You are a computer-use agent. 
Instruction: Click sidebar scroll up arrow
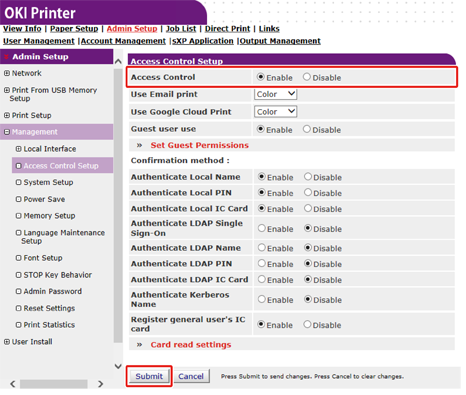118,61
